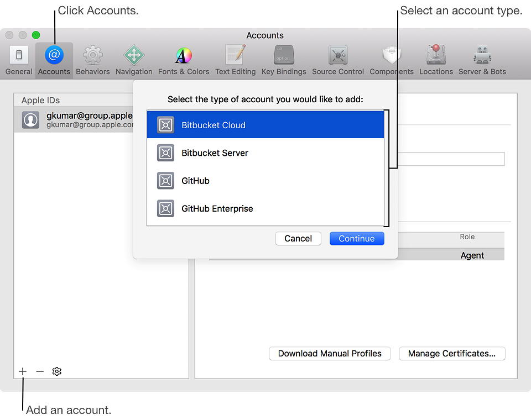Click the Apple IDs section header
Viewport: 531px width, 420px height.
coord(40,100)
